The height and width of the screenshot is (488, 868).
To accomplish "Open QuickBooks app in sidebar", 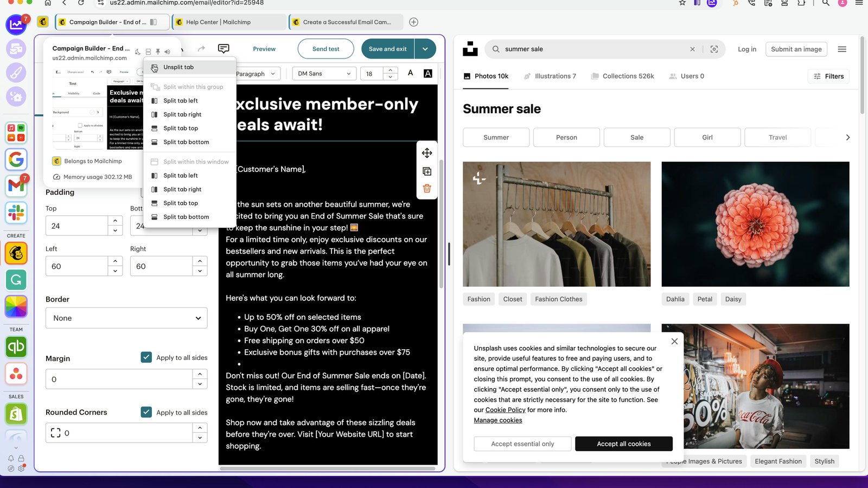I will tap(16, 347).
